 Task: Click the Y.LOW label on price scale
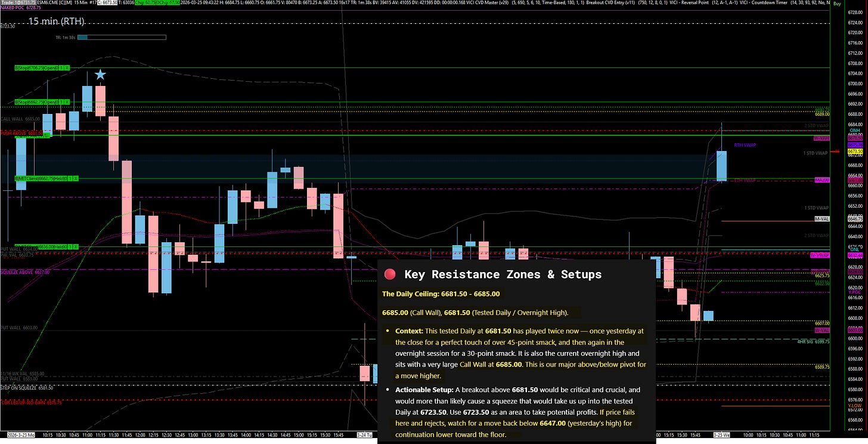(854, 406)
